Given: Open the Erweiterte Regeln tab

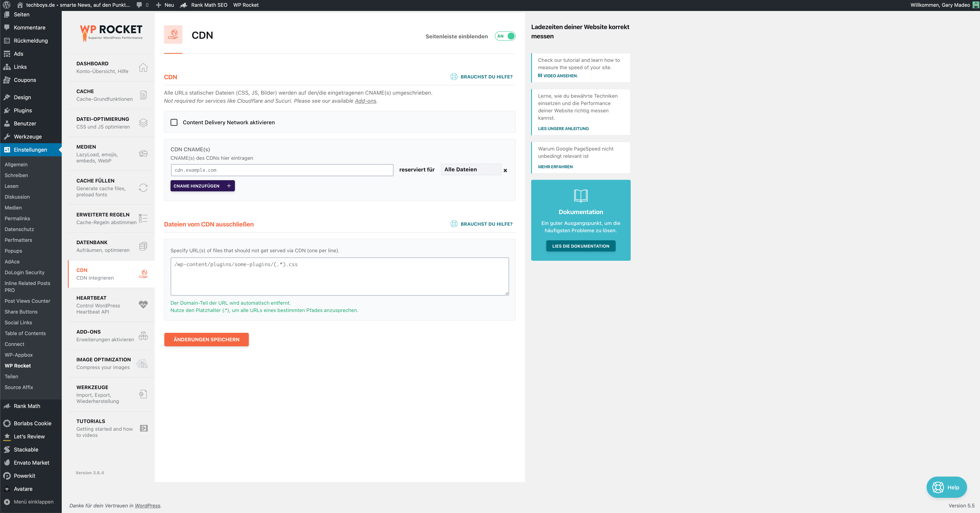Looking at the screenshot, I should pos(111,219).
